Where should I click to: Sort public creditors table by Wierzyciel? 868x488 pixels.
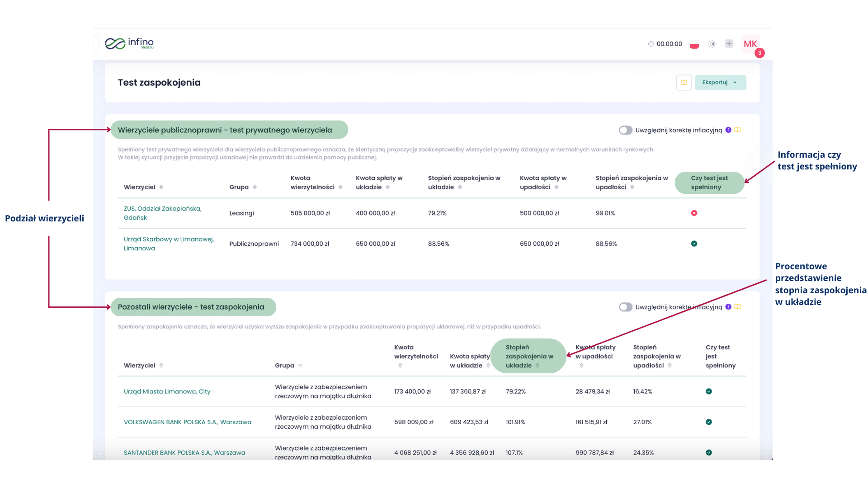click(x=161, y=188)
